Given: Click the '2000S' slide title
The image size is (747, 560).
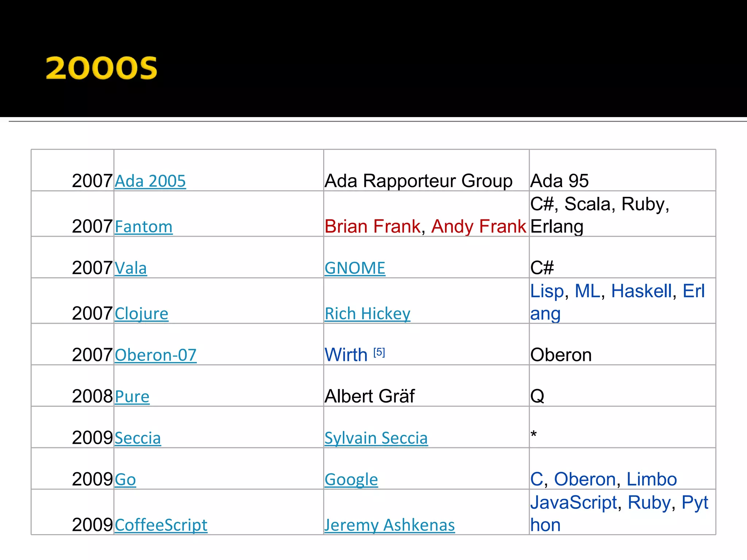Looking at the screenshot, I should coord(101,68).
